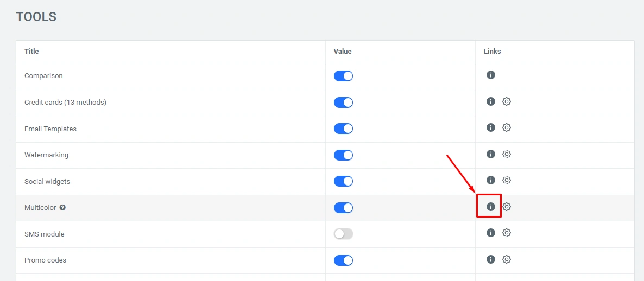Turn off the Multicolor switch
The width and height of the screenshot is (644, 281).
(x=343, y=208)
